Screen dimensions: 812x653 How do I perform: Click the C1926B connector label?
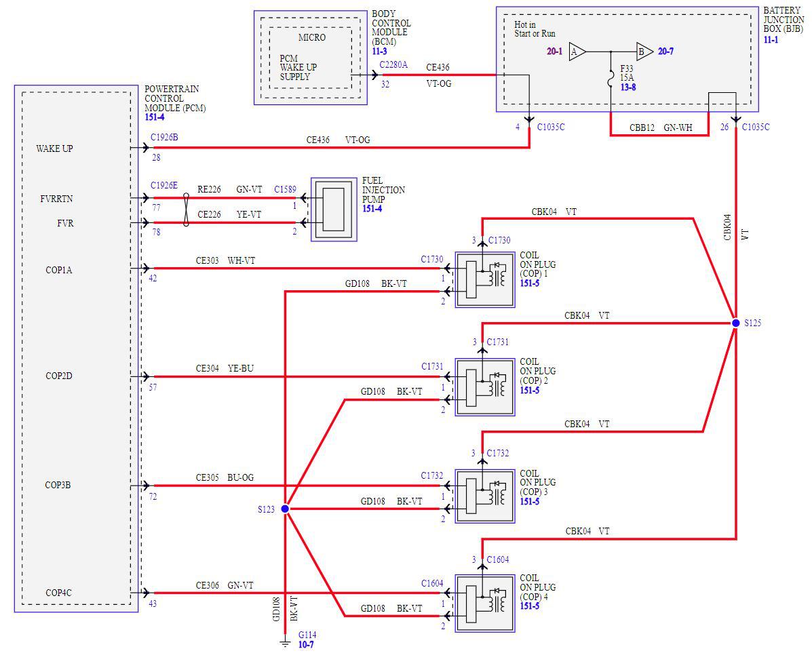tap(164, 137)
